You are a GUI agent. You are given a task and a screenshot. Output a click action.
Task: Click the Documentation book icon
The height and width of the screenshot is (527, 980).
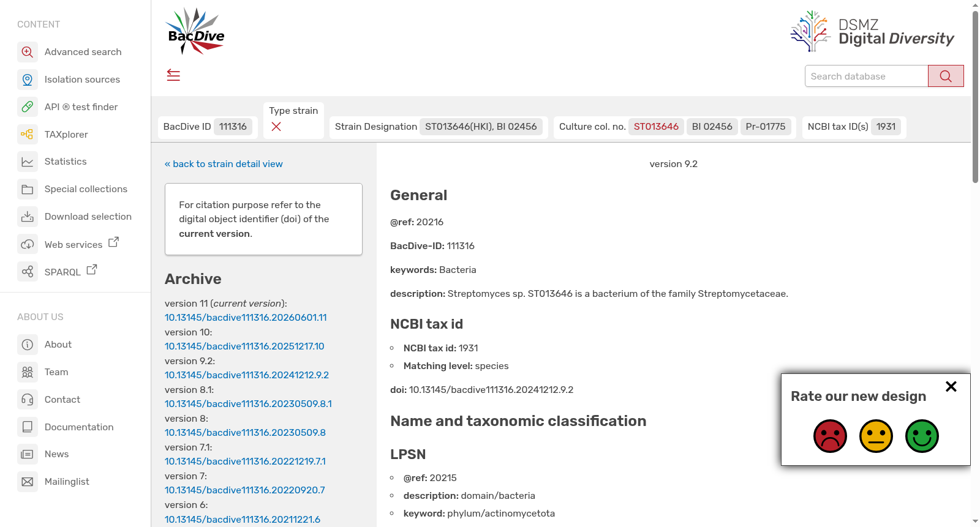point(28,427)
